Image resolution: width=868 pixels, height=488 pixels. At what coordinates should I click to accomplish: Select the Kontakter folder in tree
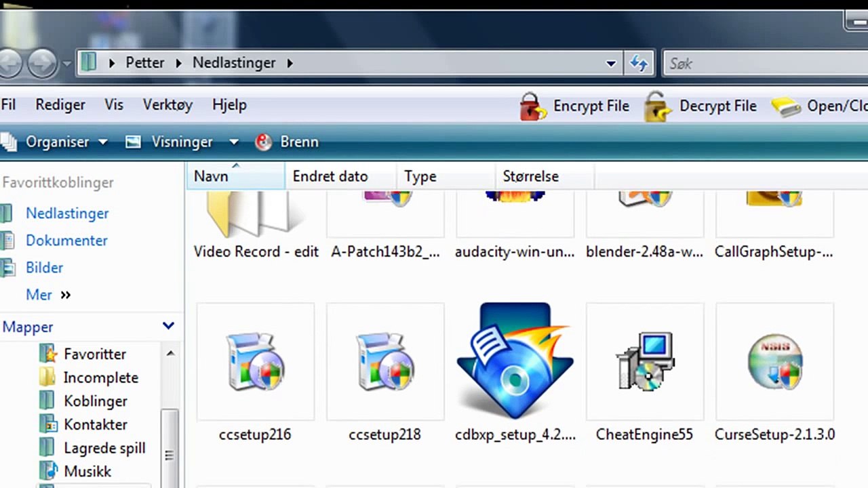point(96,425)
